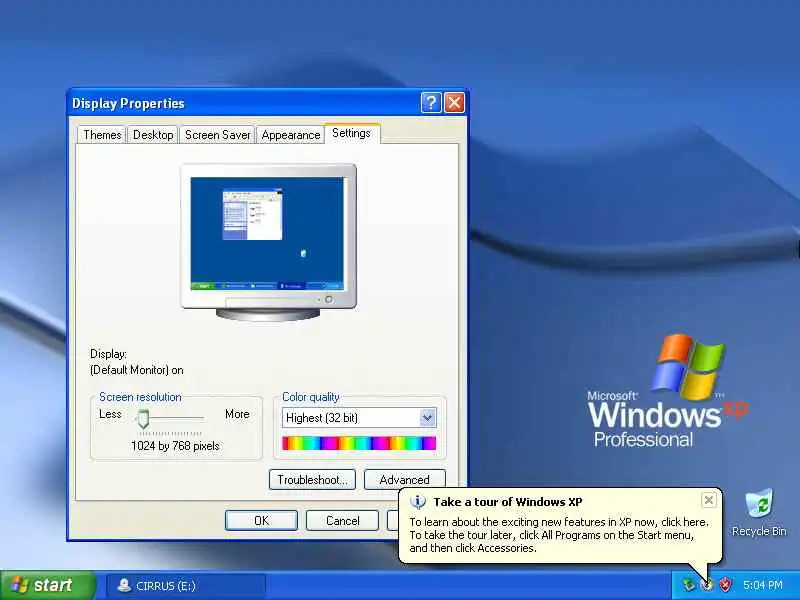The width and height of the screenshot is (800, 600).
Task: Click the screen resolution slider thumb
Action: pos(143,419)
